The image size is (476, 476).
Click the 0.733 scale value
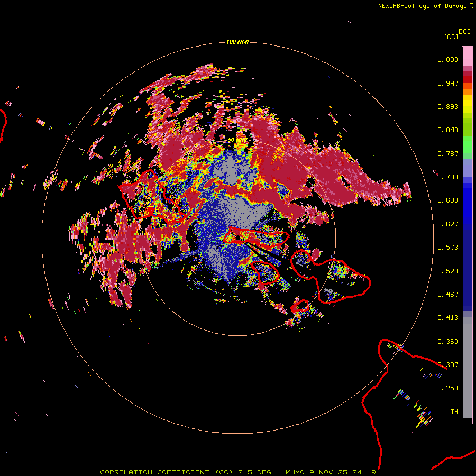click(448, 177)
